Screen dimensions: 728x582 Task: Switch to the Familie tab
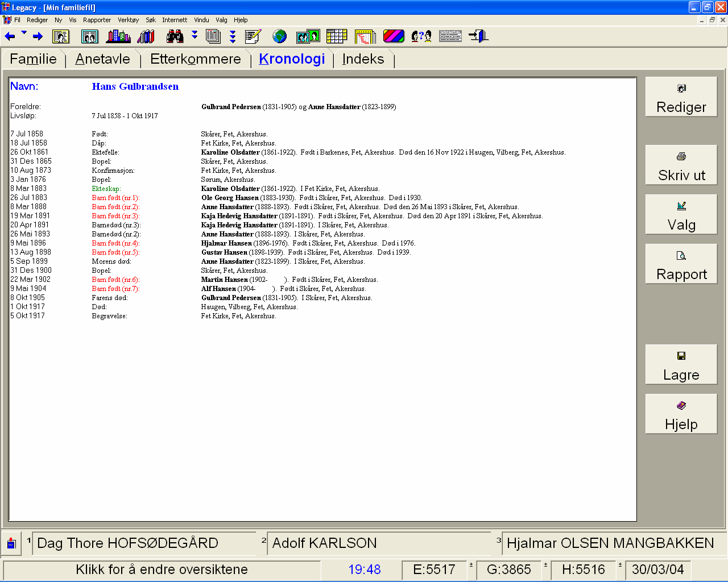click(34, 59)
